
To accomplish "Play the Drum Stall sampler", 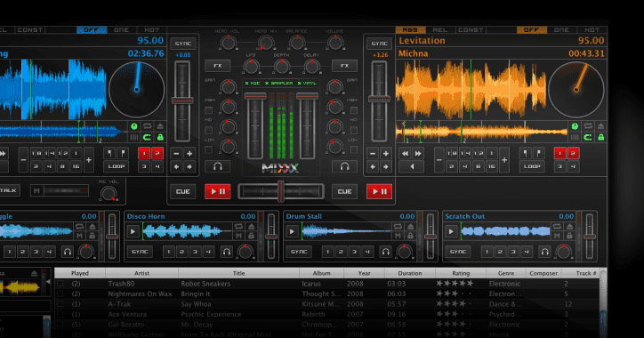I will click(292, 231).
